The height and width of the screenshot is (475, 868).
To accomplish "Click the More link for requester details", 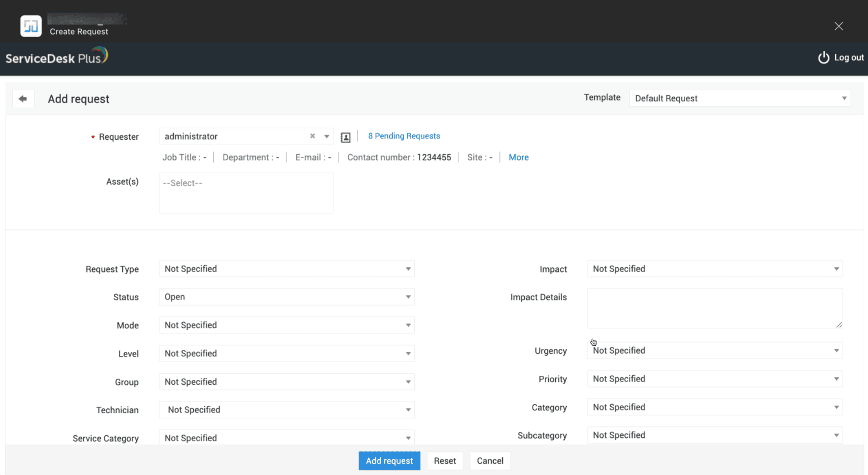I will (518, 157).
